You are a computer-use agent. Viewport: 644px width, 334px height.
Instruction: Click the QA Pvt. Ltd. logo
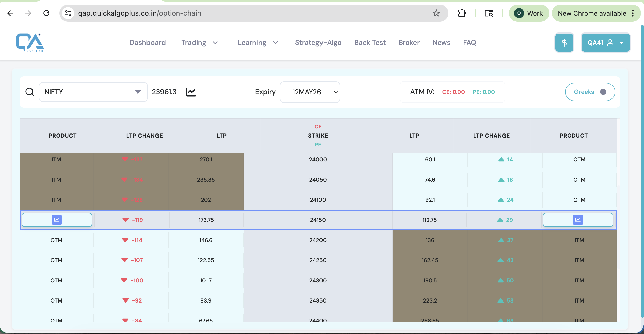[x=30, y=43]
